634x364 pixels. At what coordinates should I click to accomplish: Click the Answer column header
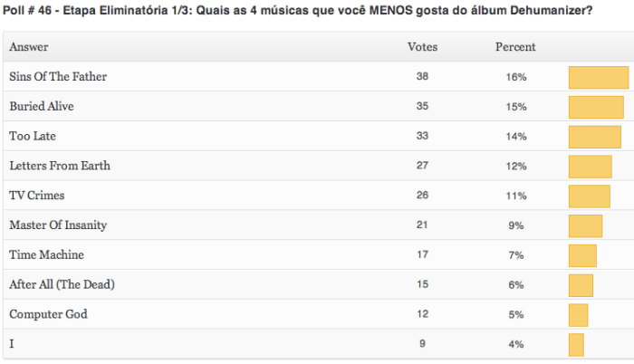tap(29, 47)
